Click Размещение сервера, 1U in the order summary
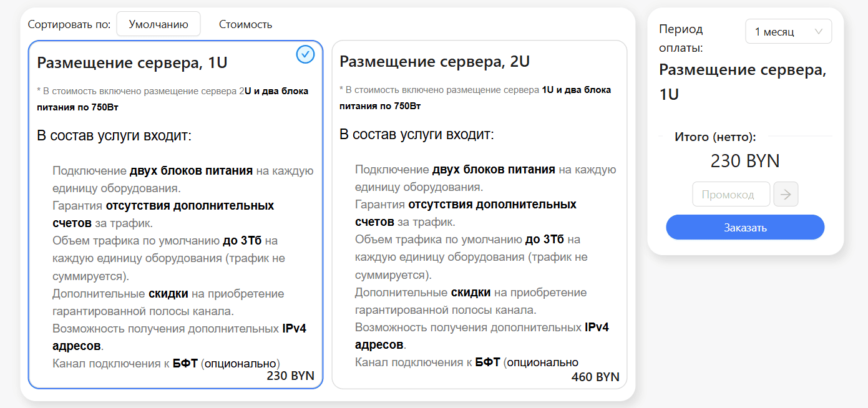The height and width of the screenshot is (408, 868). click(743, 82)
